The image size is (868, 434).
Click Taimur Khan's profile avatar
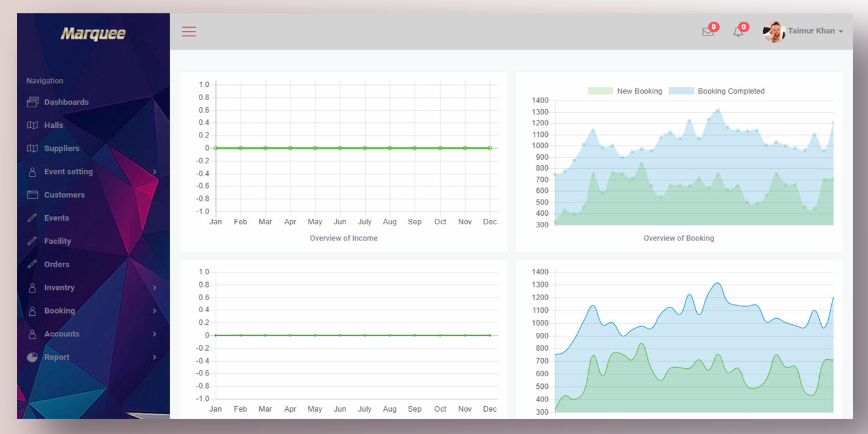coord(773,31)
